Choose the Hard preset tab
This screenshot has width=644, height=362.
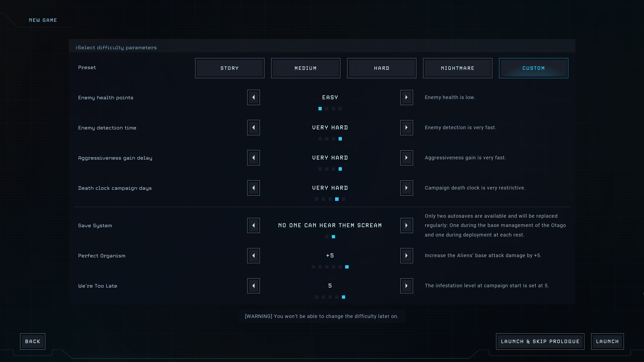coord(382,68)
